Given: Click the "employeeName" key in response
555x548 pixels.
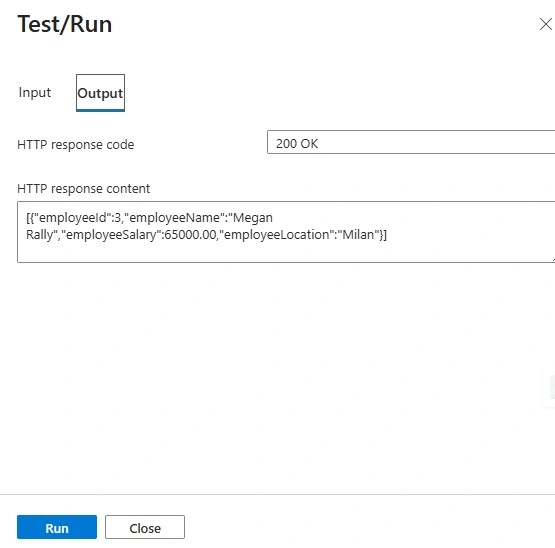Looking at the screenshot, I should coord(177,217).
